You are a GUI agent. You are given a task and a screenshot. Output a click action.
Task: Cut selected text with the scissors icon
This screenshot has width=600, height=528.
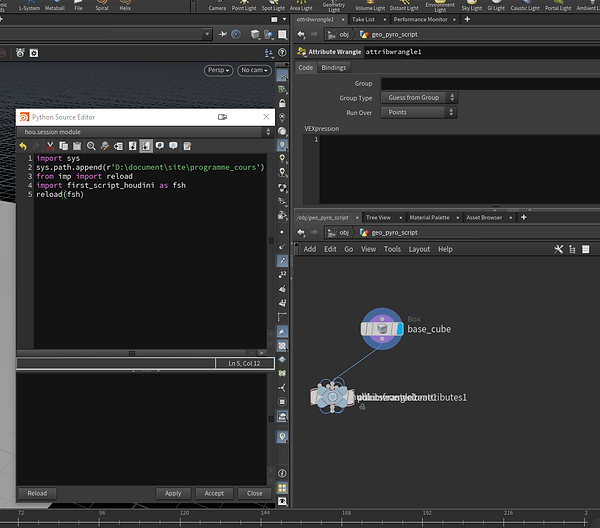coord(50,146)
